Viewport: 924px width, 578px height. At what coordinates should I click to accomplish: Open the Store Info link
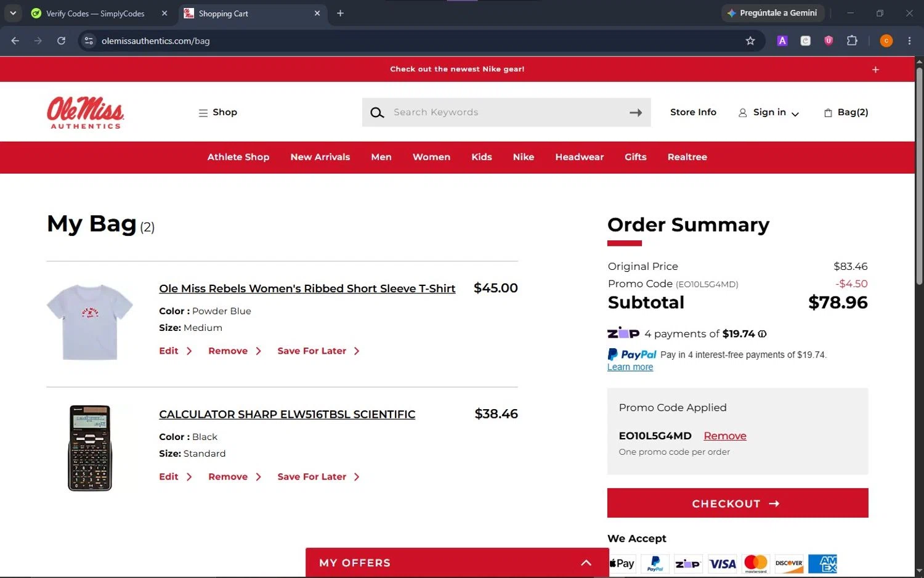(693, 112)
